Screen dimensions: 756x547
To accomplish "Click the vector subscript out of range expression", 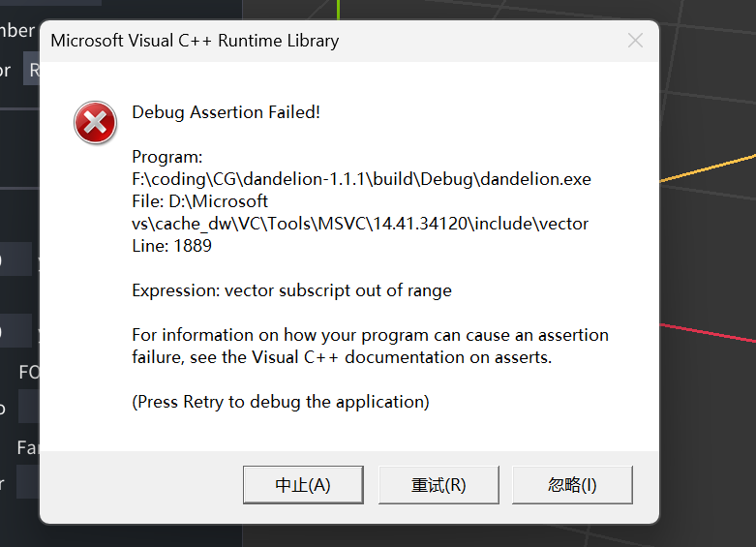I will click(x=291, y=290).
